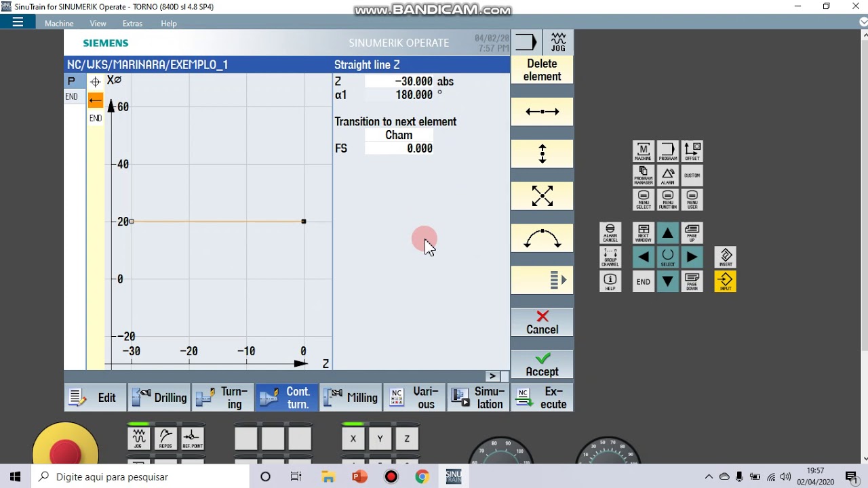Activate REPOS on control panel
This screenshot has width=868, height=488.
coord(165,439)
